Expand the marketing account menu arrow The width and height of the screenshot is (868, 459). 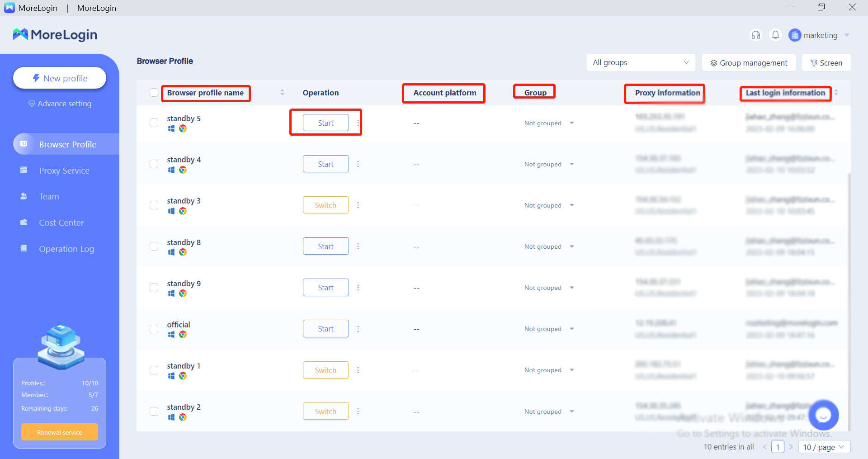click(x=847, y=35)
